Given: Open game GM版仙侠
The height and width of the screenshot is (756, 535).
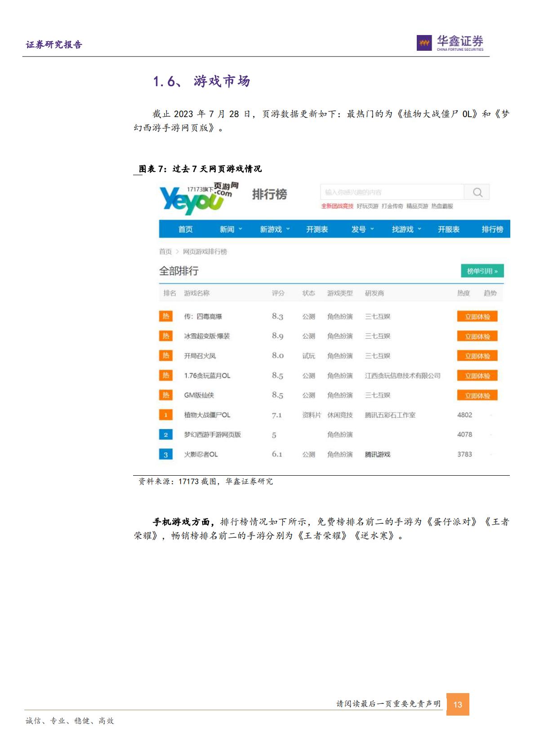Looking at the screenshot, I should (x=199, y=396).
